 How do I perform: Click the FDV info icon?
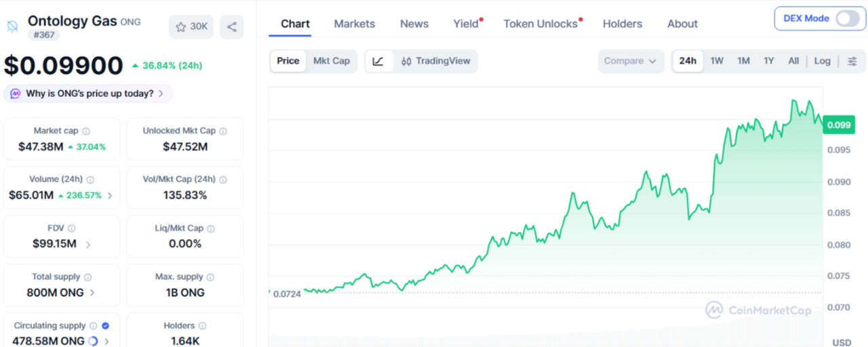coord(72,229)
